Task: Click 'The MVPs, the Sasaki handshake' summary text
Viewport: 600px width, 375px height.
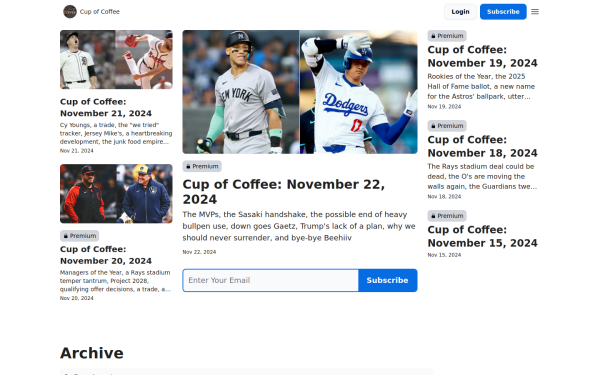Action: click(299, 226)
